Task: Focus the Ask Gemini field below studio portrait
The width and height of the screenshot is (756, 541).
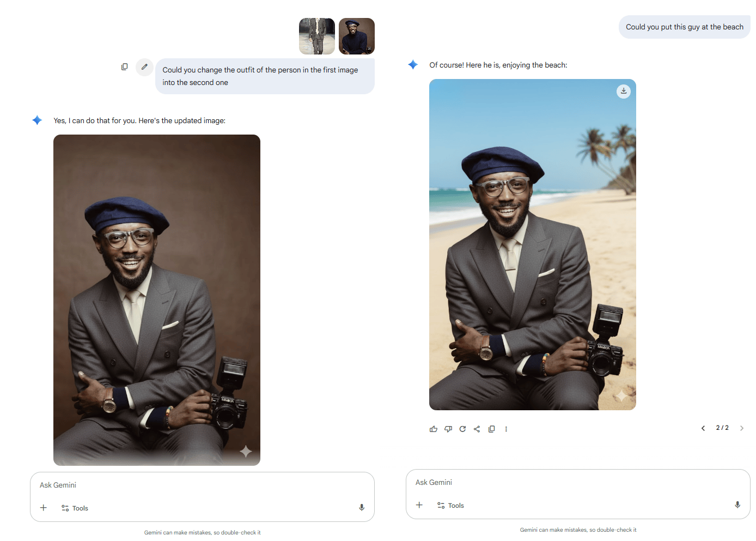Action: [x=202, y=485]
